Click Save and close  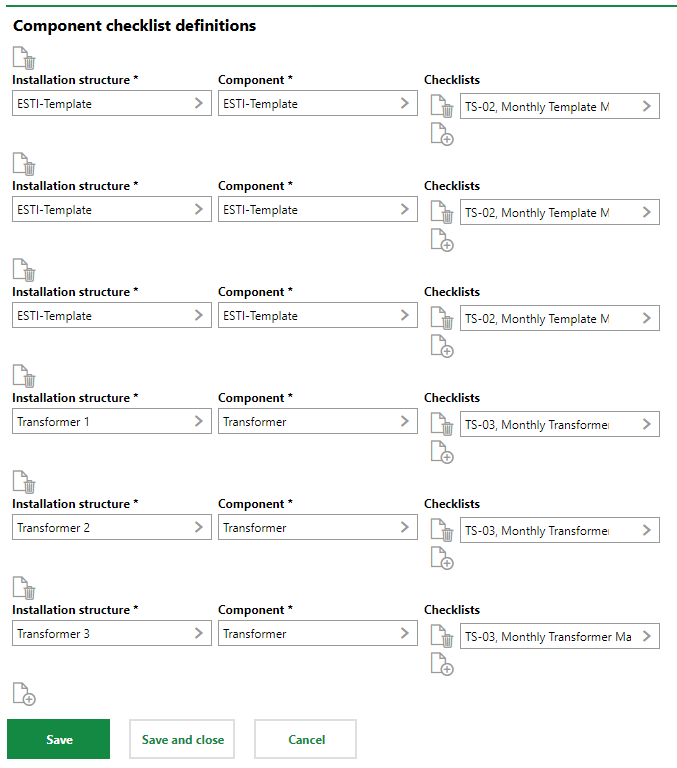pos(182,740)
